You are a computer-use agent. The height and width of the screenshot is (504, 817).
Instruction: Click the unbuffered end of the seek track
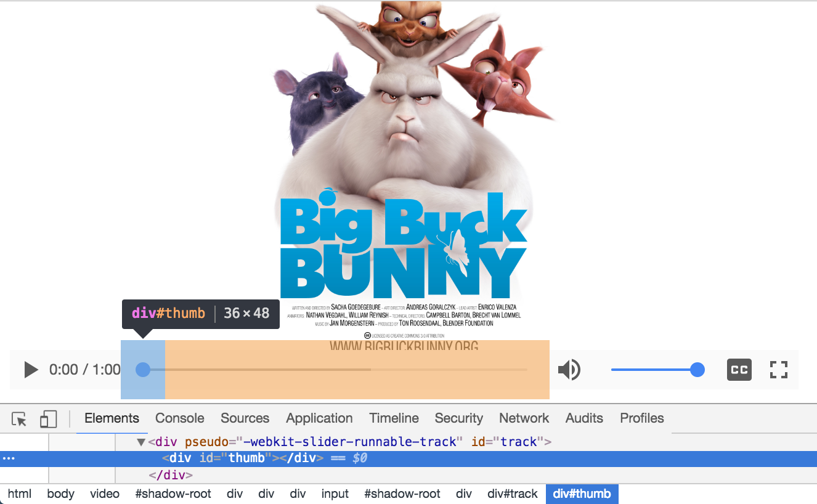450,370
